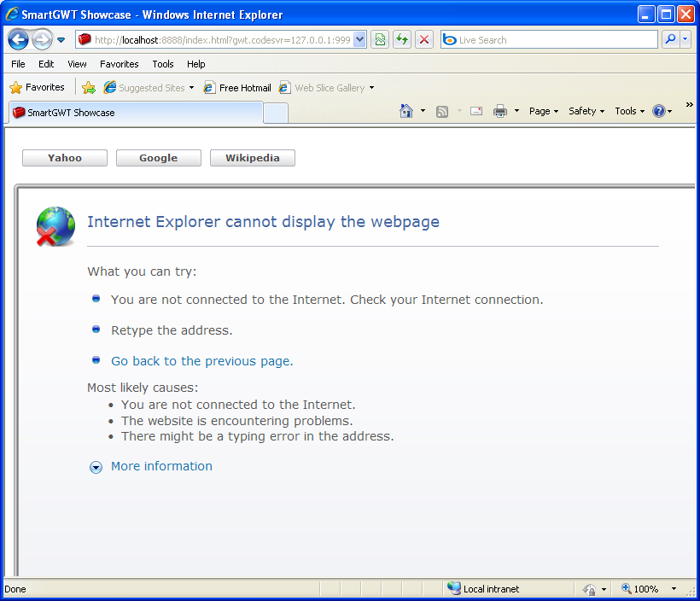Click the Print icon in command bar
The image size is (700, 601).
(x=500, y=111)
